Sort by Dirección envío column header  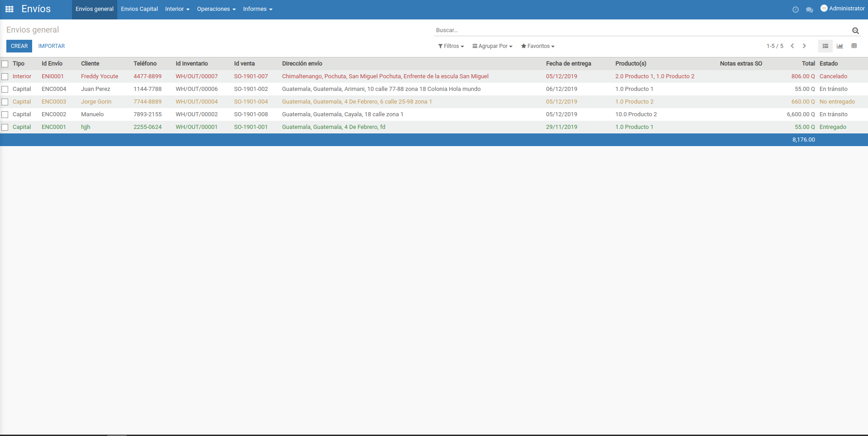pos(302,64)
